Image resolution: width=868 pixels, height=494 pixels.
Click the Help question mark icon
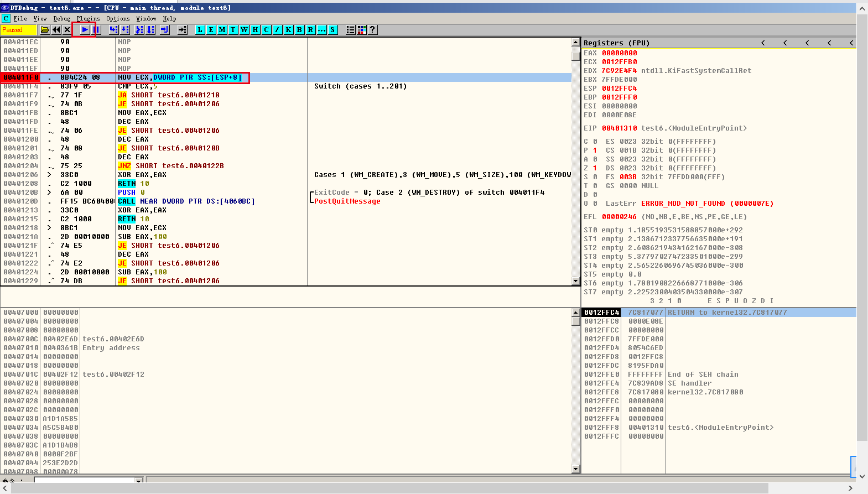373,30
